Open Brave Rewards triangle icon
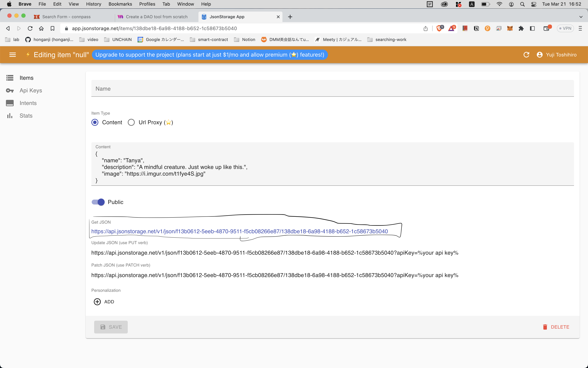The width and height of the screenshot is (588, 368). [452, 28]
